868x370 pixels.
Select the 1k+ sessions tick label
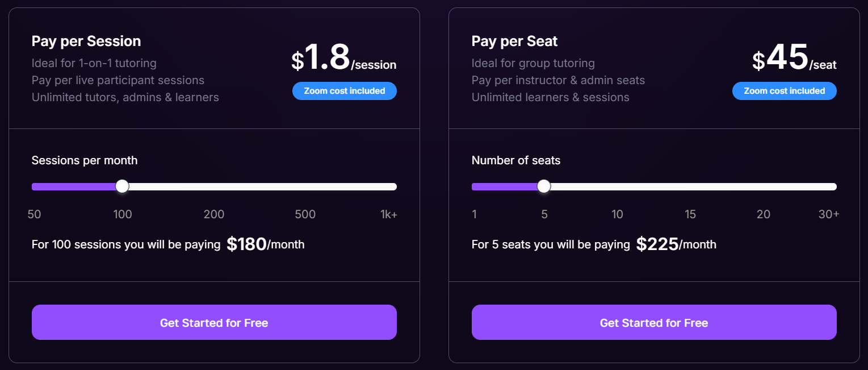(x=389, y=214)
